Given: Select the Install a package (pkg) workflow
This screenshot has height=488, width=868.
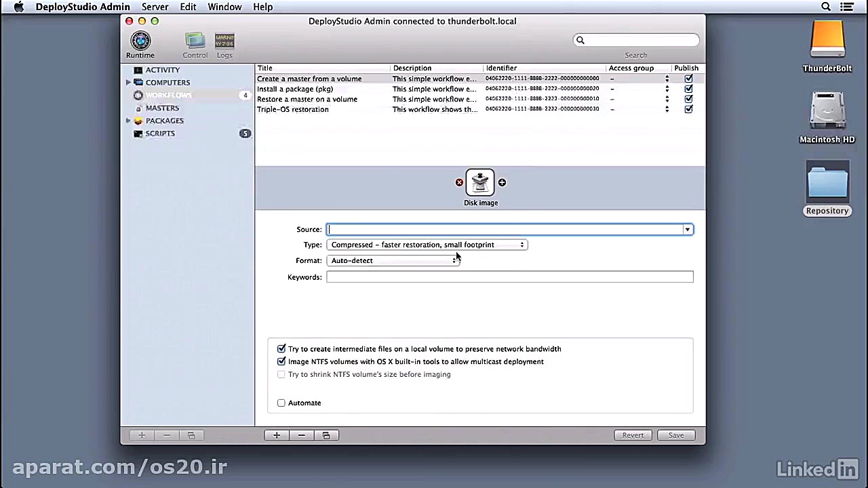Looking at the screenshot, I should point(295,89).
